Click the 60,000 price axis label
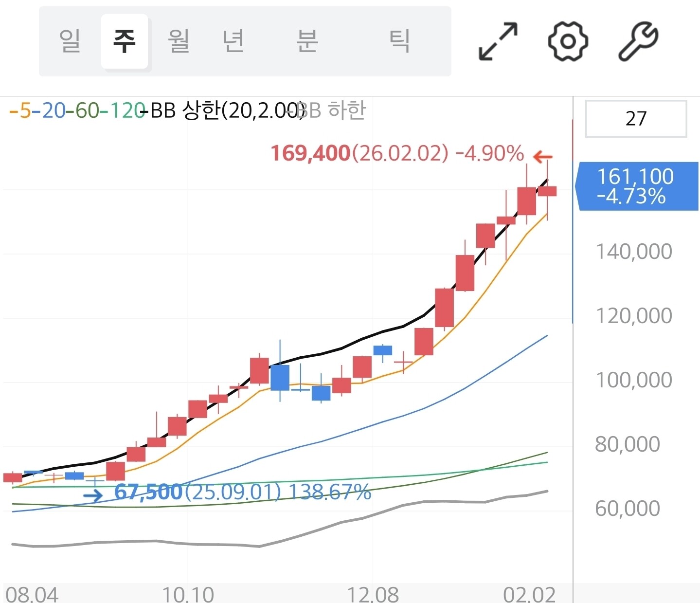Viewport: 700px width, 603px height. coord(628,509)
